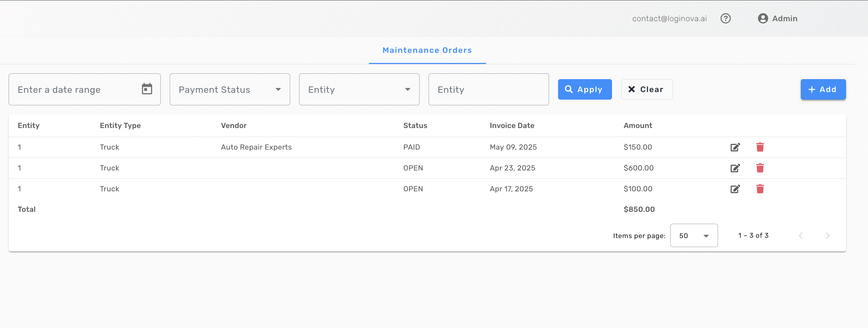Open the Items per page dropdown

coord(694,235)
